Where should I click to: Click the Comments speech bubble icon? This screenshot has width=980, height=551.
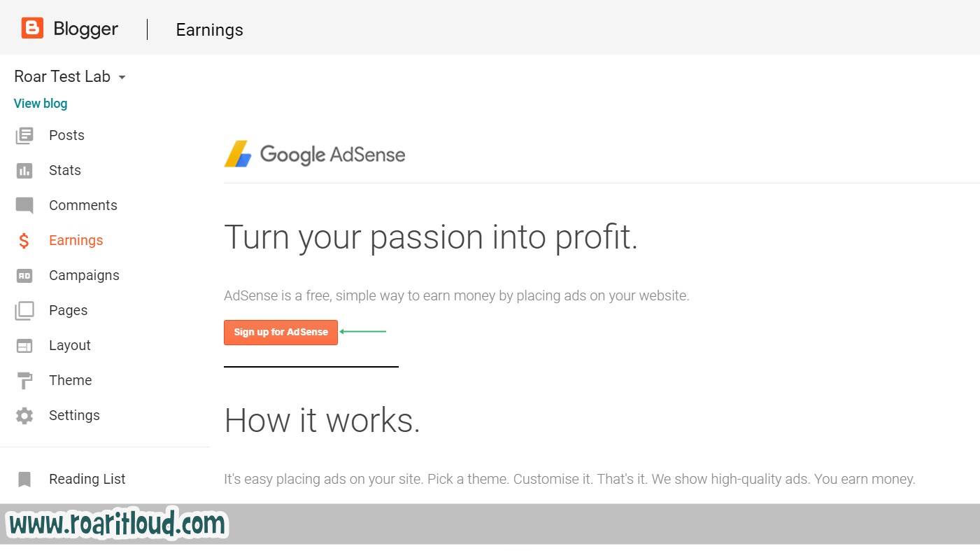pos(24,205)
